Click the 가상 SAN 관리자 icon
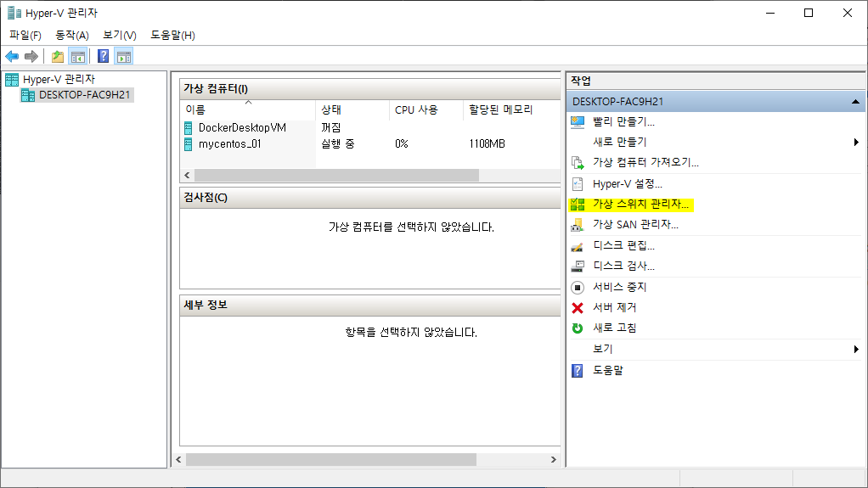This screenshot has height=488, width=868. pyautogui.click(x=578, y=225)
